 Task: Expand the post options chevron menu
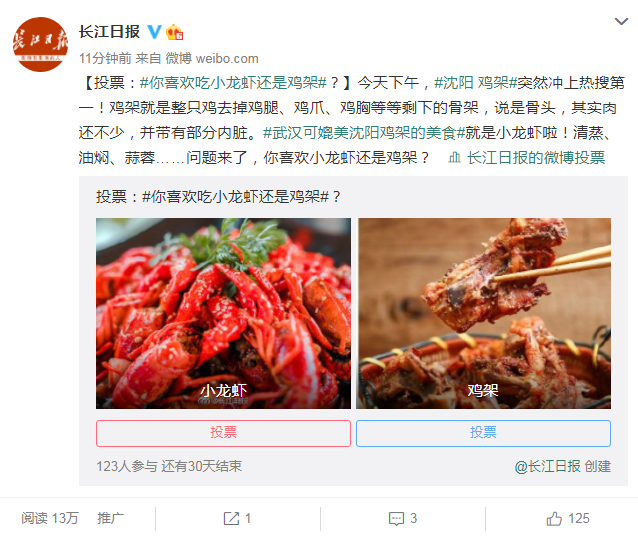click(x=621, y=21)
